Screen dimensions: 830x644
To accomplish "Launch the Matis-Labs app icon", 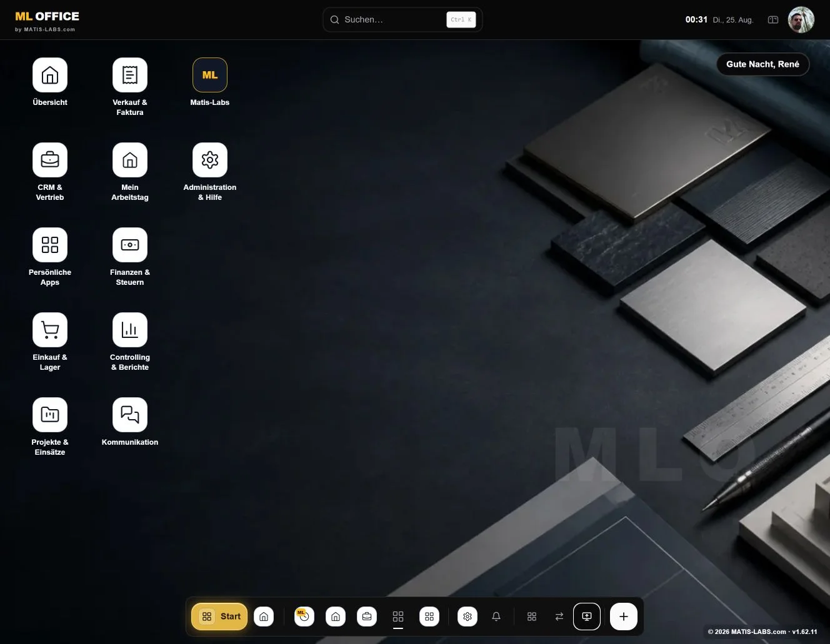I will (210, 75).
